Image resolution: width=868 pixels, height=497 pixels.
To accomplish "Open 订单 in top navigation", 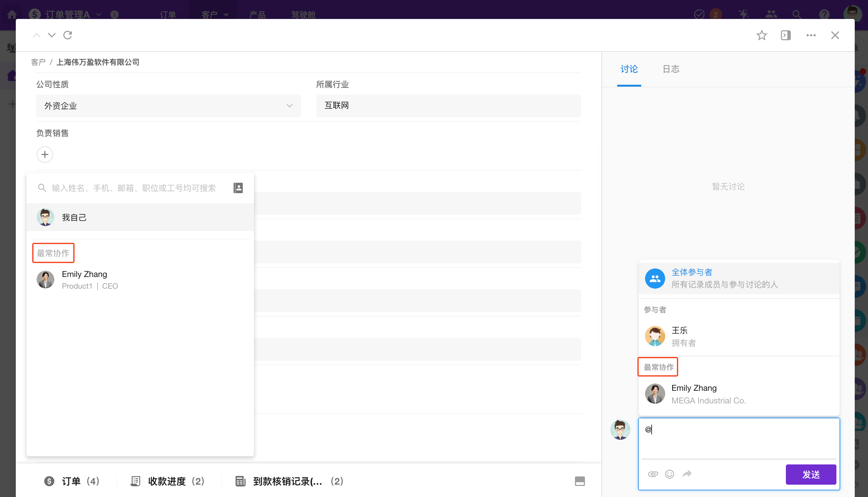I will coord(168,15).
